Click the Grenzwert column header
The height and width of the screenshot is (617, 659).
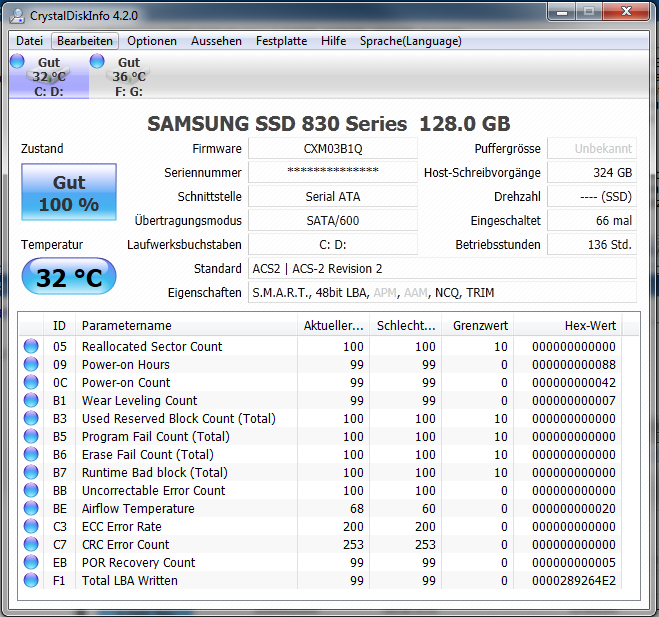coord(477,325)
